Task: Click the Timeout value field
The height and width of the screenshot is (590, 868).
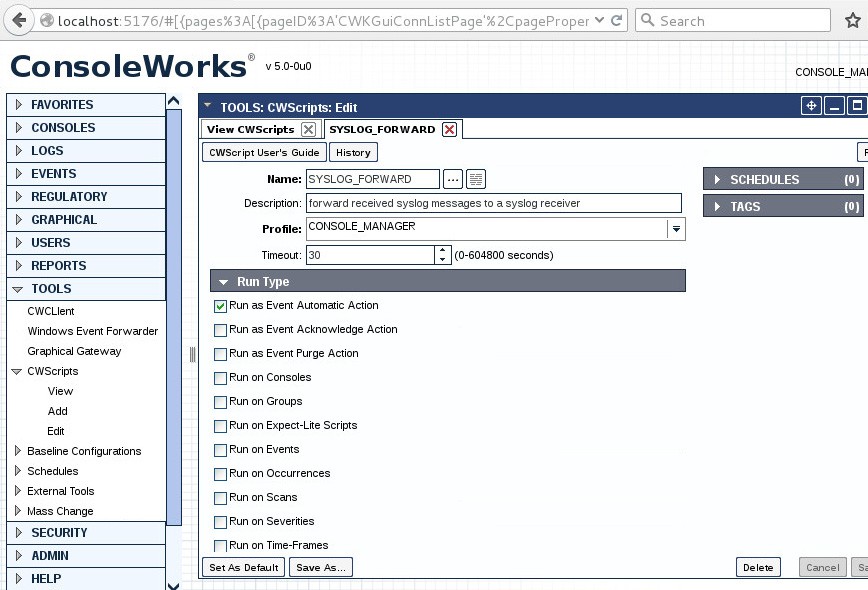Action: (370, 255)
